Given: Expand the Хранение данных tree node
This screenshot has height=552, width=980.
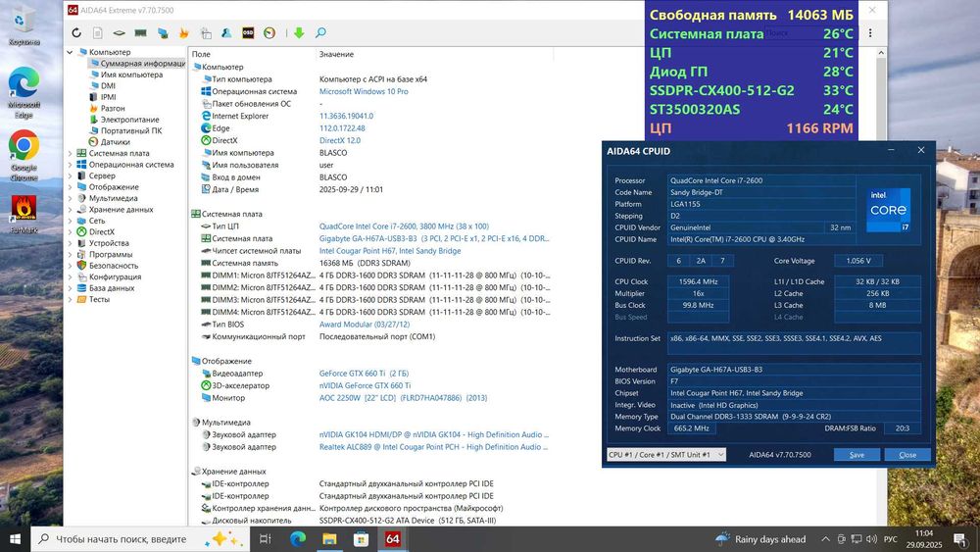Looking at the screenshot, I should 70,210.
